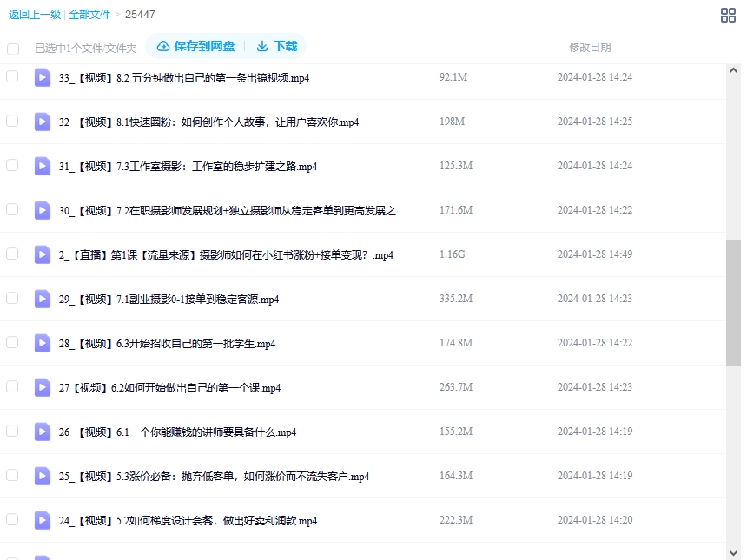Image resolution: width=747 pixels, height=560 pixels.
Task: Check the box for 30_ 7.2在职摄影师 file
Action: (12, 209)
